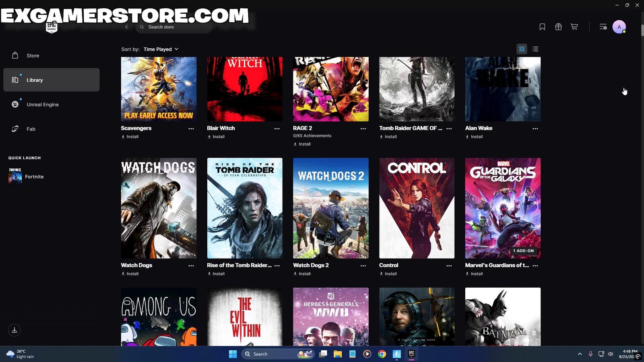Open Unreal Engine section

click(52, 104)
